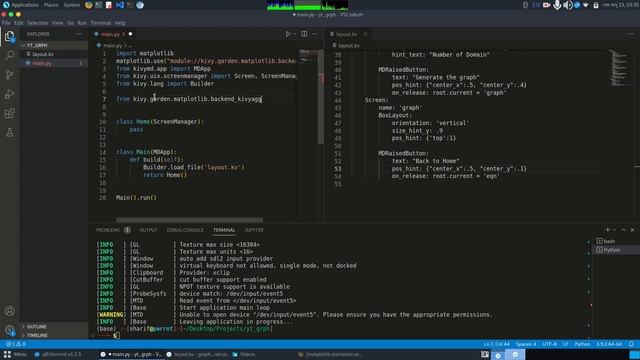Screen dimensions: 640x360
Task: Open the Terminal menu
Action: pos(101,23)
